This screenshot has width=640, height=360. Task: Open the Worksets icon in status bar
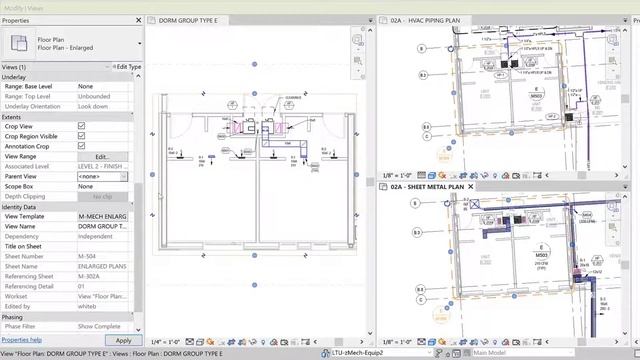coord(325,353)
